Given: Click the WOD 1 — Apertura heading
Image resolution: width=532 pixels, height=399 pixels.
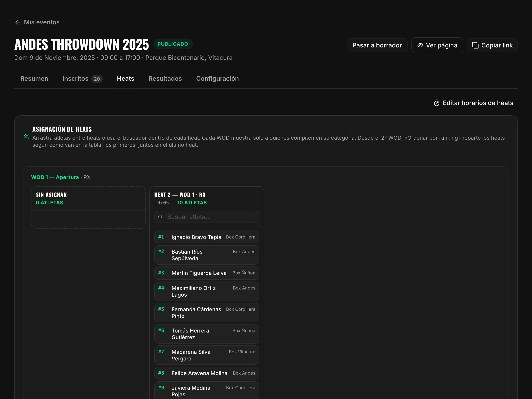Looking at the screenshot, I should pyautogui.click(x=55, y=177).
